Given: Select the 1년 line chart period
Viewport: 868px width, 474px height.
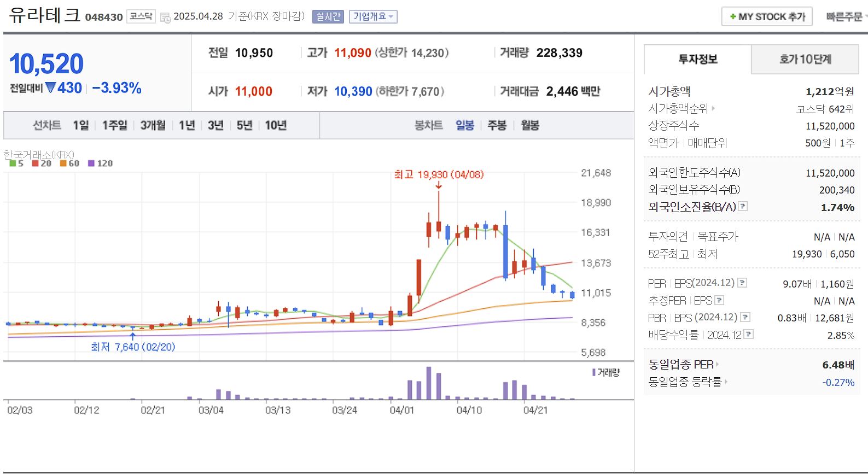Looking at the screenshot, I should pyautogui.click(x=187, y=125).
